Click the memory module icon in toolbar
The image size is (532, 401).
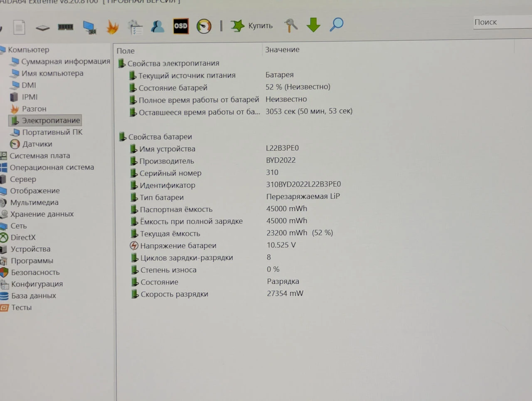point(66,27)
